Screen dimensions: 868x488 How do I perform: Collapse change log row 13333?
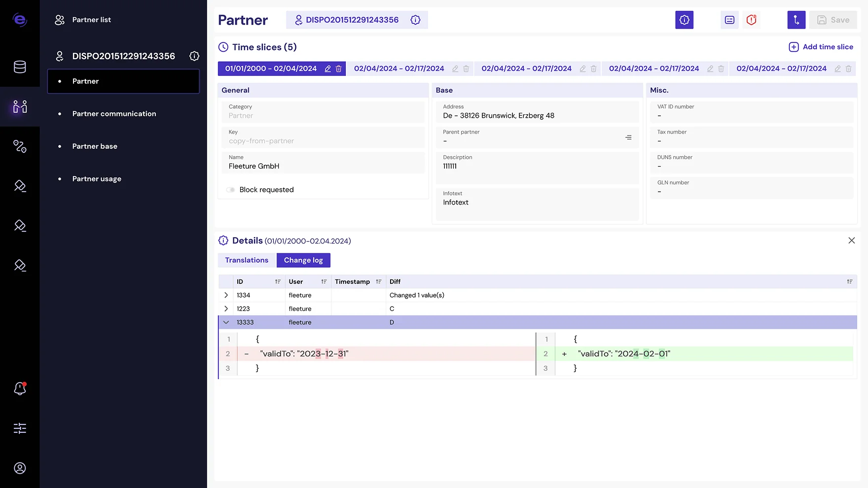click(x=226, y=322)
